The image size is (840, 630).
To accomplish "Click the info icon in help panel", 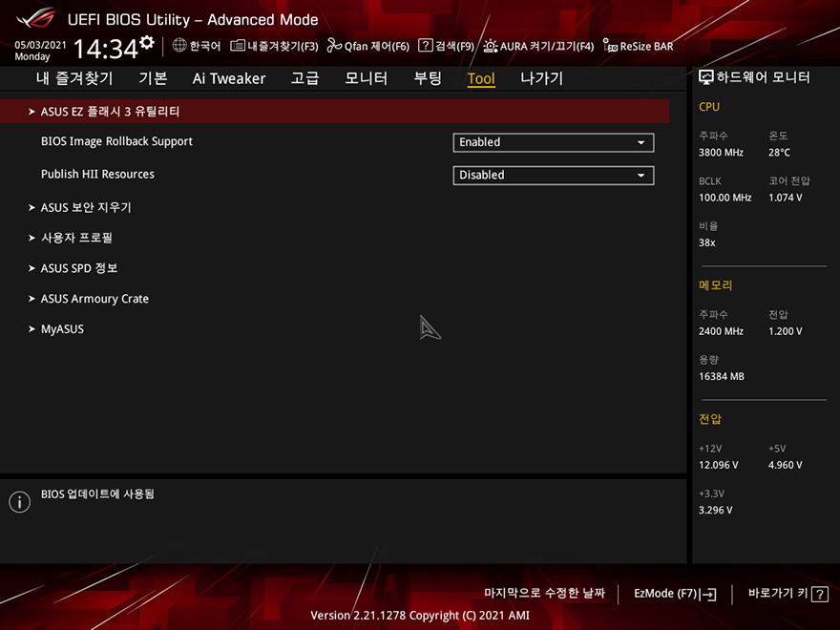I will (20, 502).
